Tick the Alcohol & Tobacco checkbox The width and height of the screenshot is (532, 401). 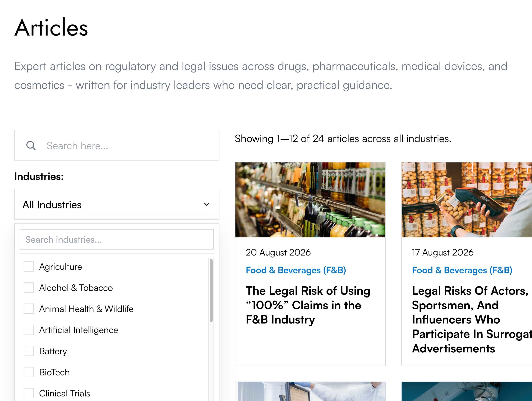29,288
